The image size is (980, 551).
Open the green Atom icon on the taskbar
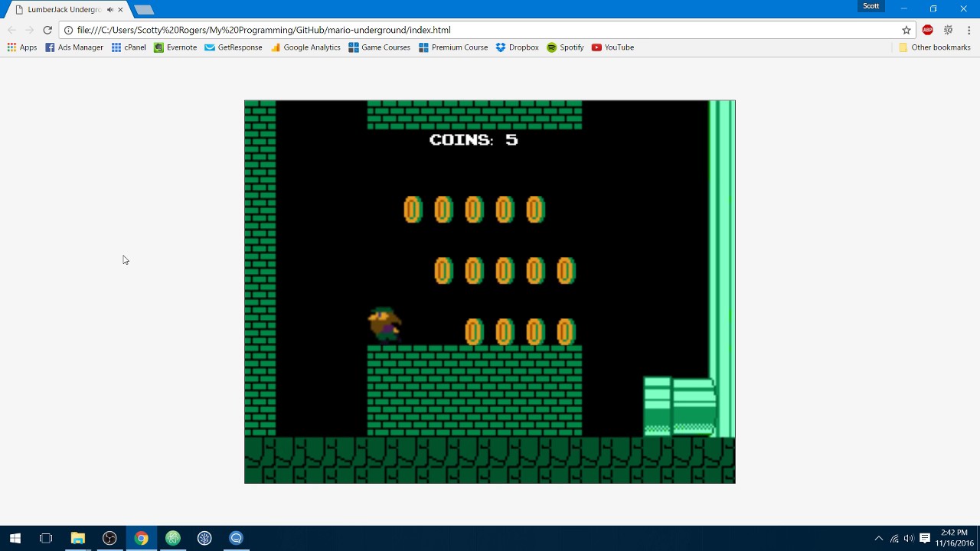point(173,538)
